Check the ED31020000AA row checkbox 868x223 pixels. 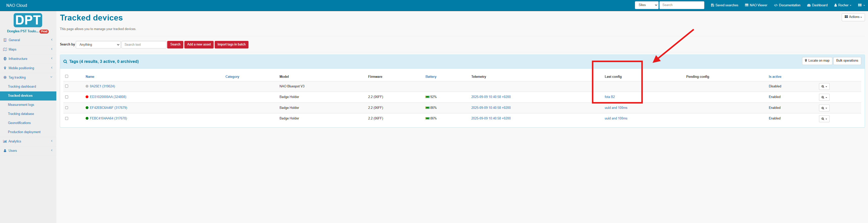click(67, 97)
